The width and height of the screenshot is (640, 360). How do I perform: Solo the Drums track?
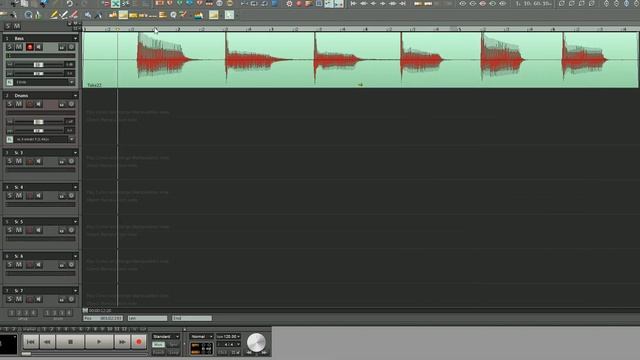click(10, 104)
